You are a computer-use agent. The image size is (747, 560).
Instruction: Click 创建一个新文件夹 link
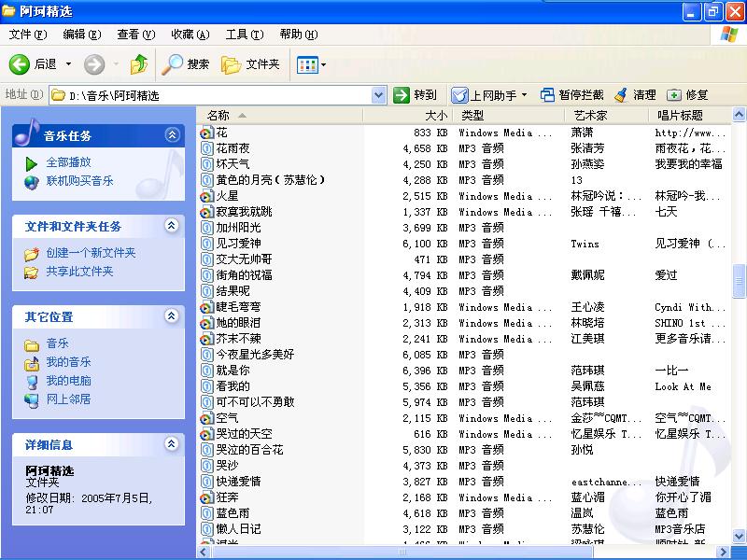pyautogui.click(x=91, y=253)
